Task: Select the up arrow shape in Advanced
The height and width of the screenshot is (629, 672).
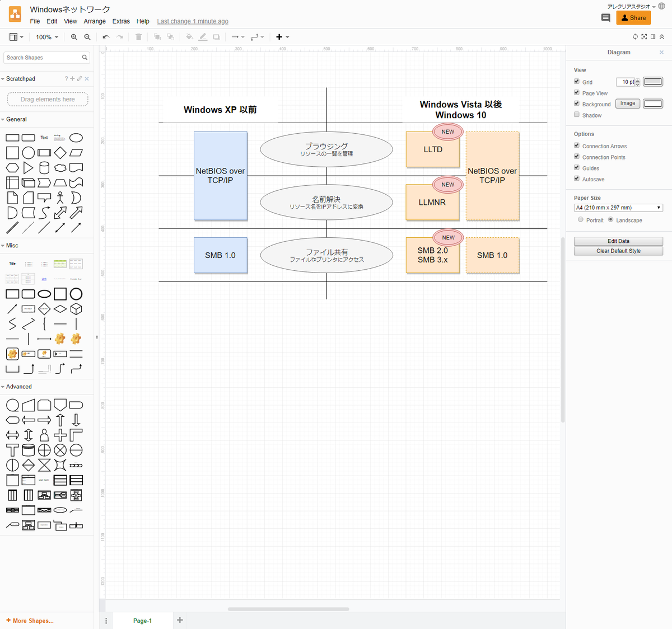Action: [60, 420]
